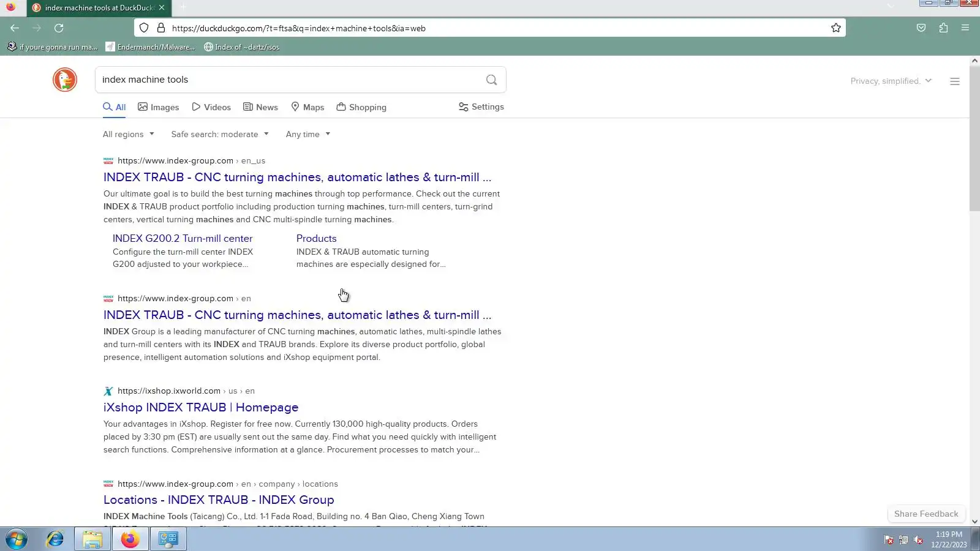
Task: Click the scrollbar up arrow
Action: click(x=974, y=61)
